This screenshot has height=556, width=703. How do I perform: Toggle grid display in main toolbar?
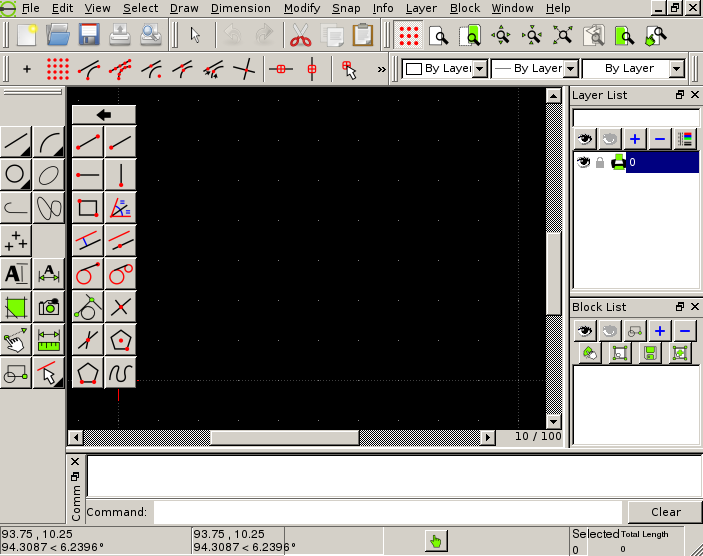408,35
